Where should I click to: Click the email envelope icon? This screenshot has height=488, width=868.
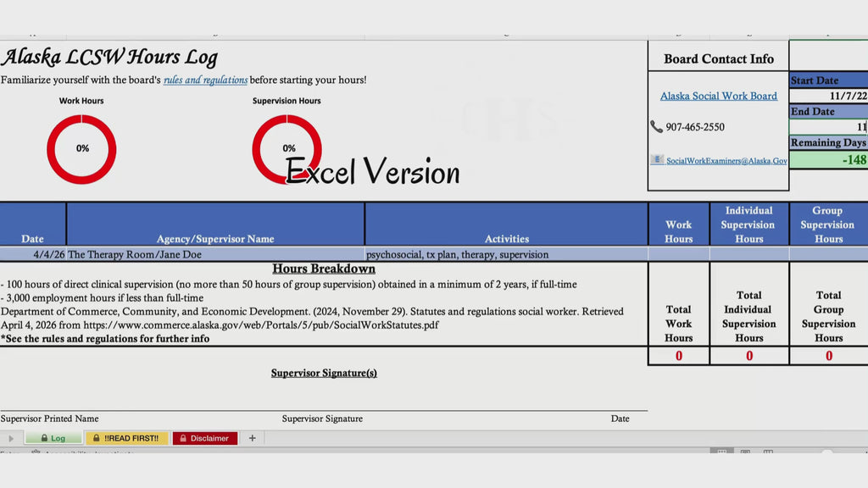[657, 160]
